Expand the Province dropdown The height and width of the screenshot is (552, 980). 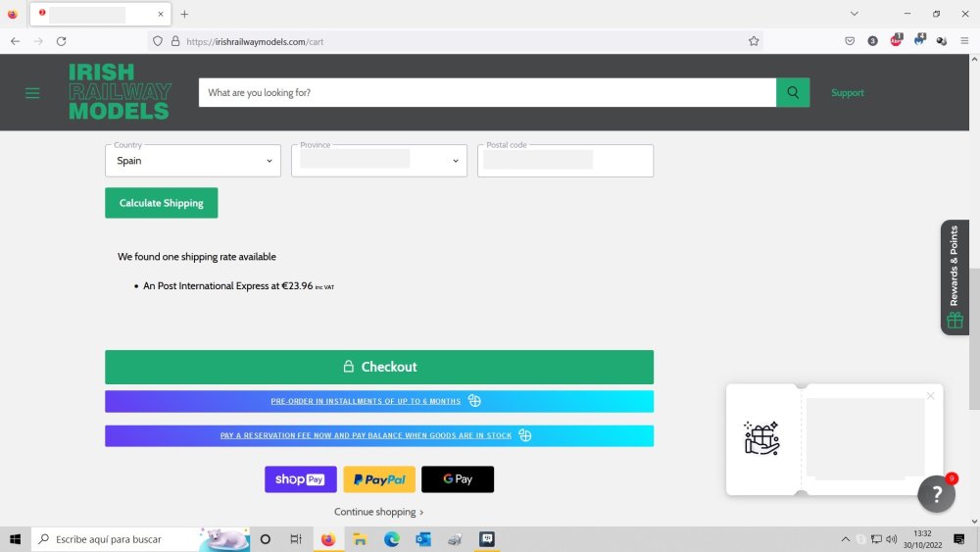point(378,161)
